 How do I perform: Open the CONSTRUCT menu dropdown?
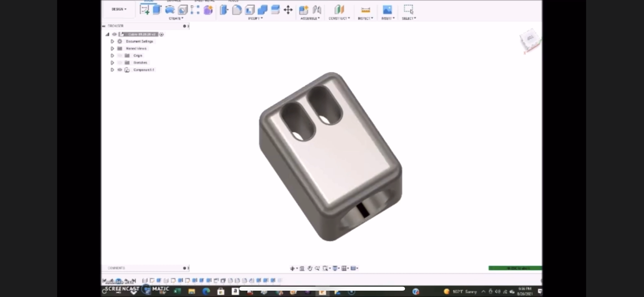tap(339, 18)
